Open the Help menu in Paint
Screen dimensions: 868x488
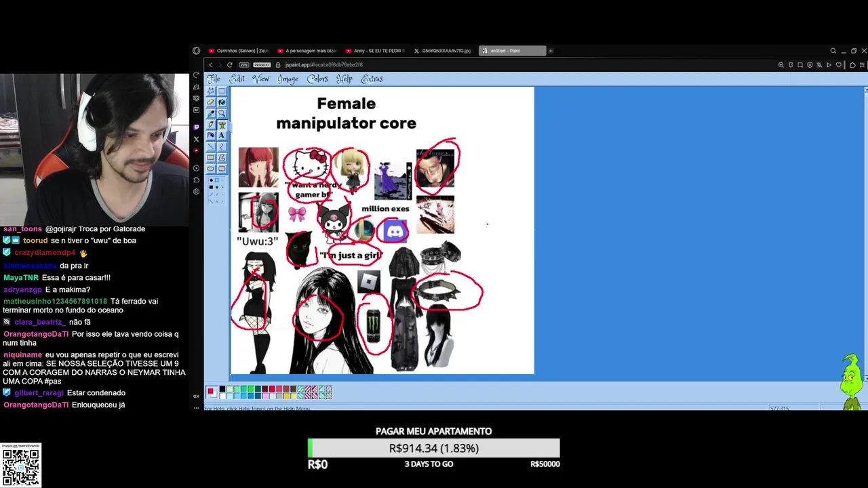pyautogui.click(x=344, y=79)
